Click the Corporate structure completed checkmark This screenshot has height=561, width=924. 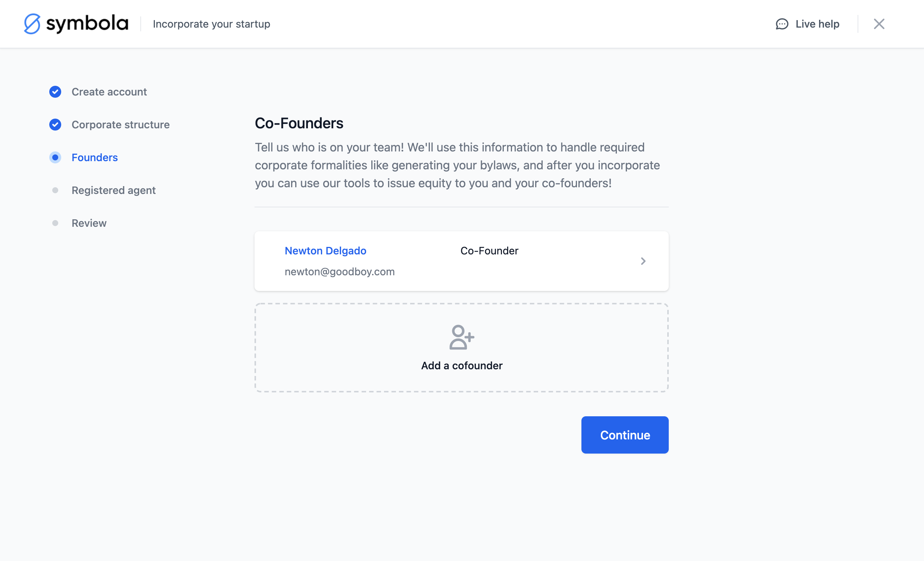[x=55, y=125]
